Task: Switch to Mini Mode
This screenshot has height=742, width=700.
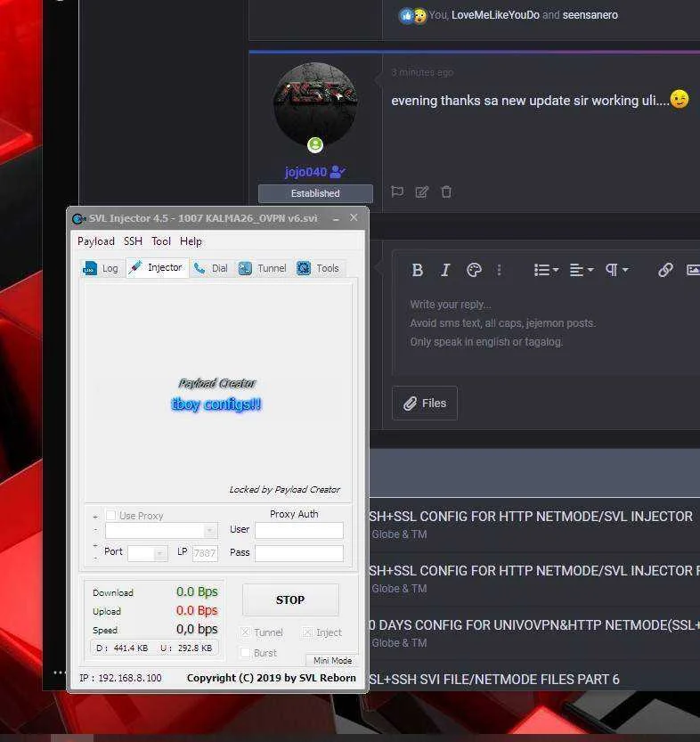Action: click(x=332, y=660)
